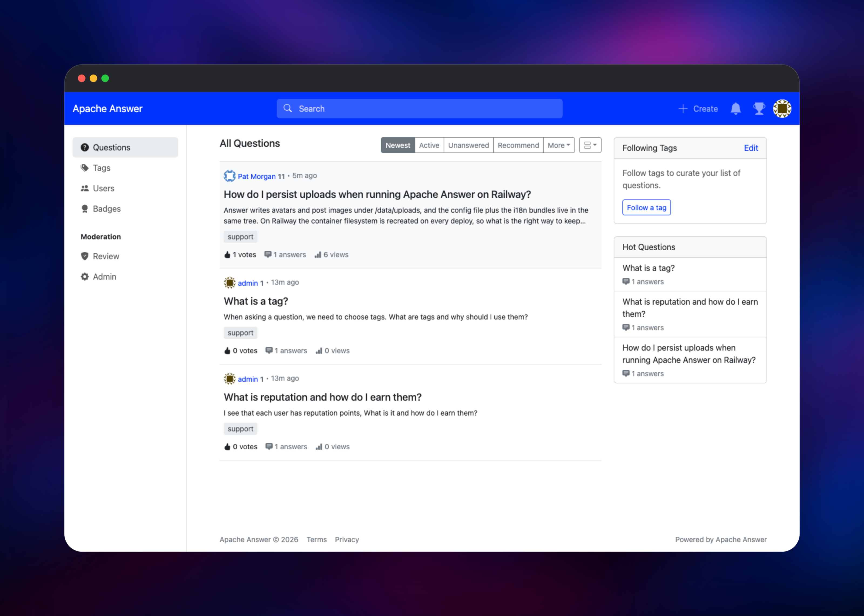The height and width of the screenshot is (616, 864).
Task: Click the Users sidebar people icon
Action: pyautogui.click(x=85, y=188)
